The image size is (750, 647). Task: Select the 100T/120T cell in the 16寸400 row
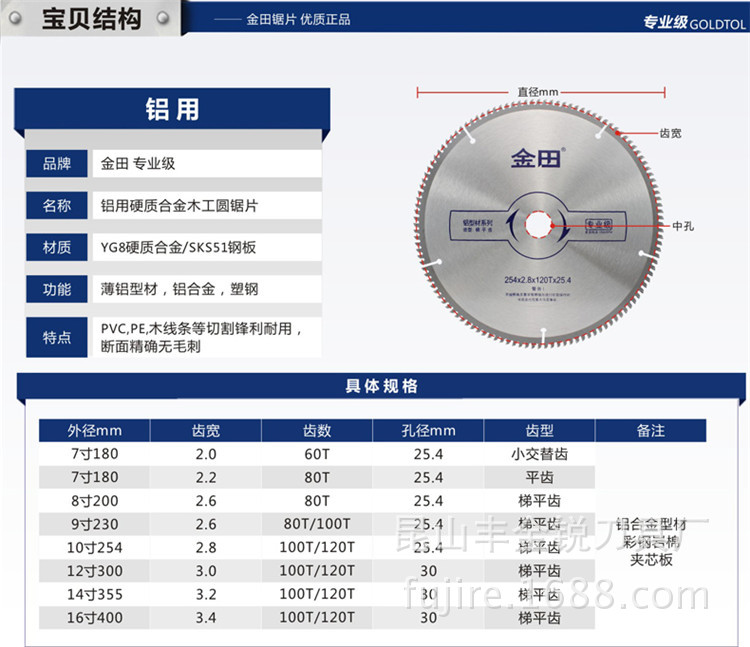coord(317,617)
